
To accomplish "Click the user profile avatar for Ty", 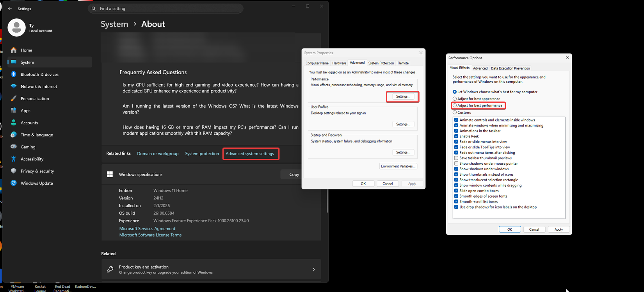I will tap(16, 27).
